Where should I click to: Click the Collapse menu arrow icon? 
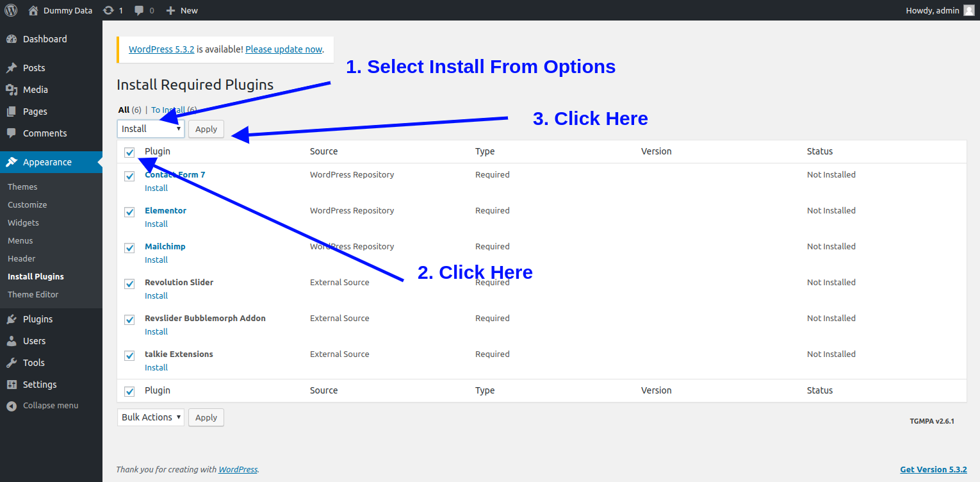[x=12, y=406]
